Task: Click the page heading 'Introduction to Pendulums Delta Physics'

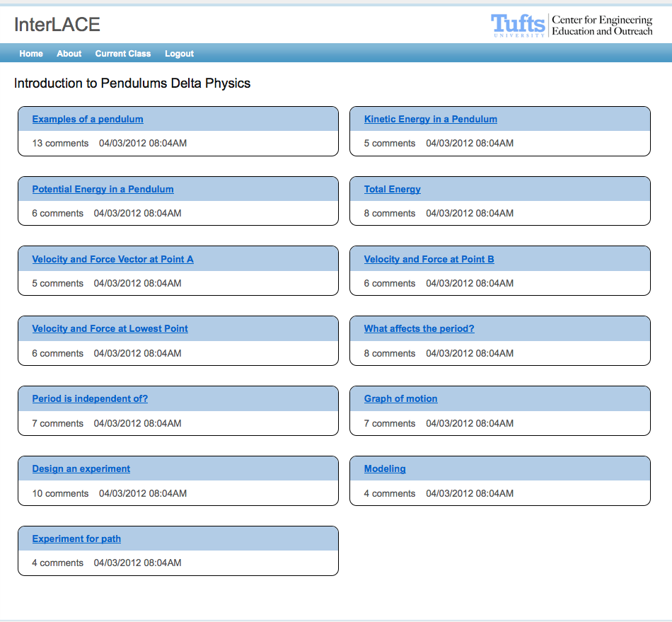Action: coord(132,83)
